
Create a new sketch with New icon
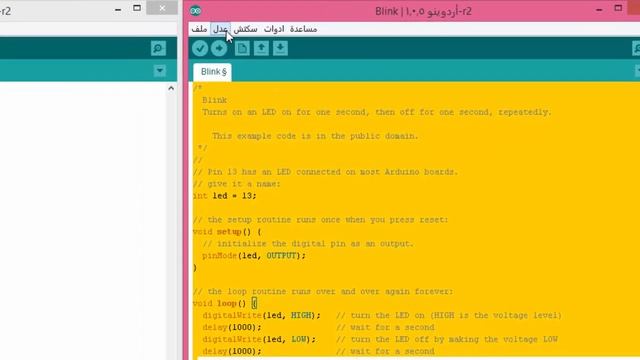pos(242,48)
